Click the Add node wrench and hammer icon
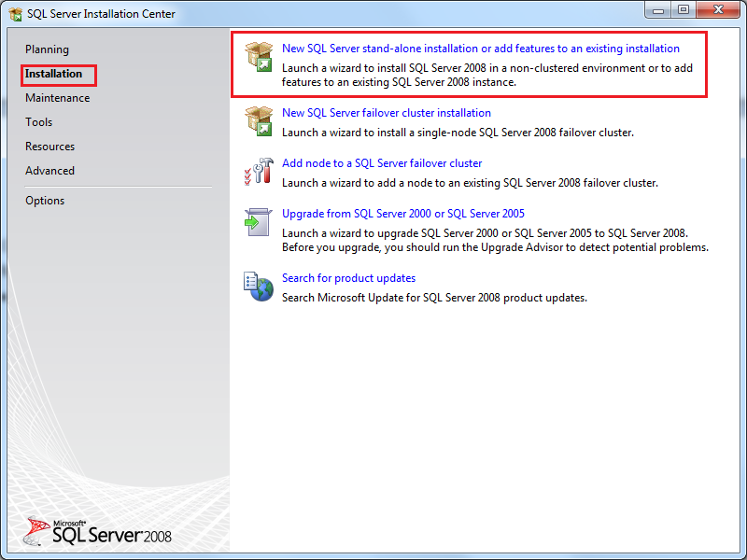Image resolution: width=747 pixels, height=560 pixels. 259,172
